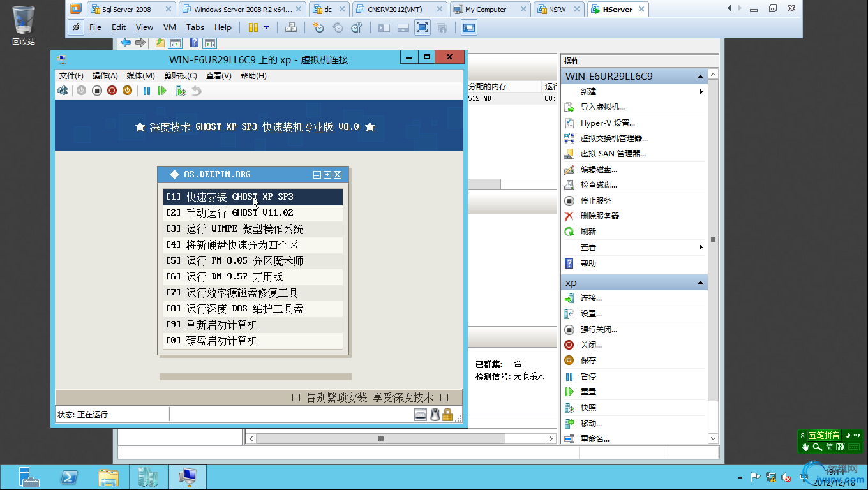Collapse the WIN-E6UR29LL6C9 actions section
The image size is (868, 490).
tap(700, 77)
